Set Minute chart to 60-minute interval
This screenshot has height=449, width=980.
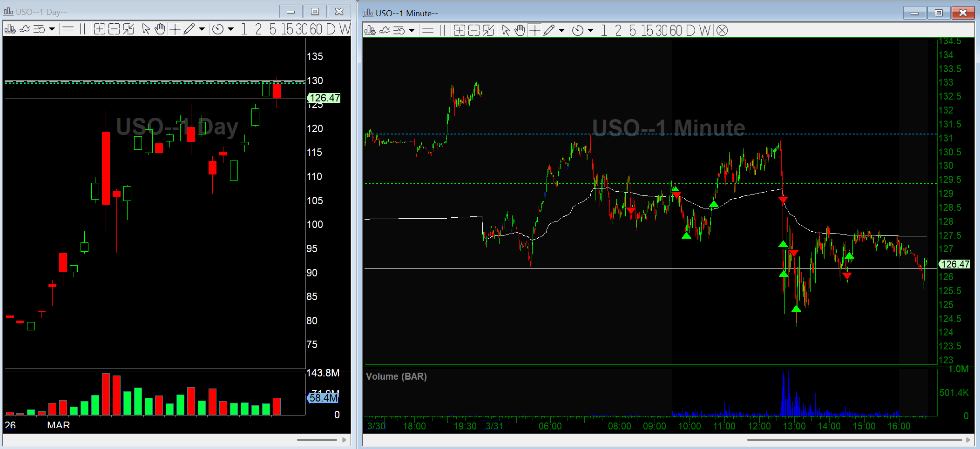coord(676,30)
